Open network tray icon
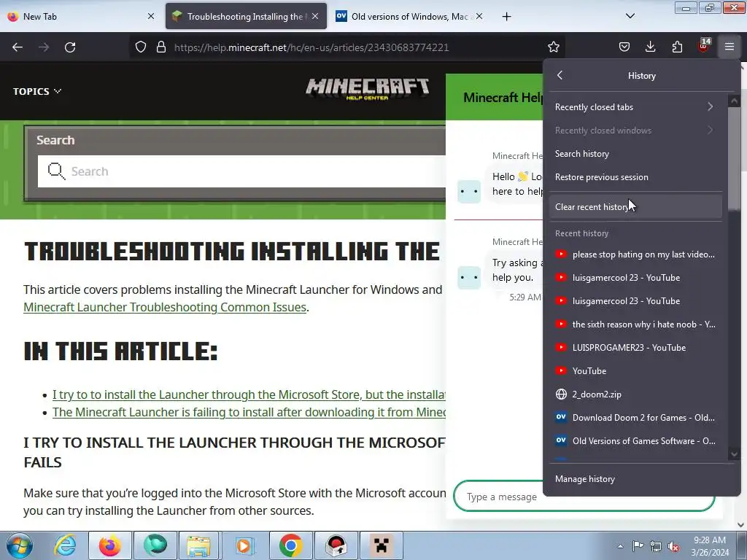Image resolution: width=747 pixels, height=560 pixels. tap(656, 546)
